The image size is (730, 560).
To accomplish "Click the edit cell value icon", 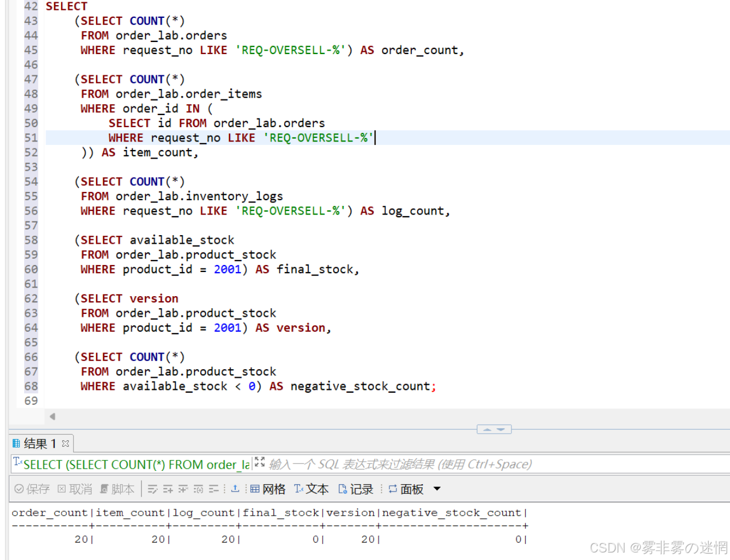I will click(x=152, y=489).
